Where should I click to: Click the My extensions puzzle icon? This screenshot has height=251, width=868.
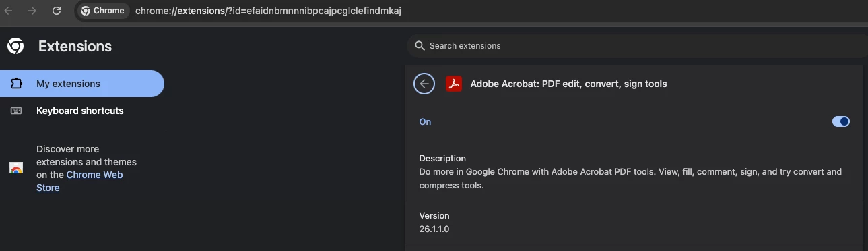pyautogui.click(x=16, y=84)
